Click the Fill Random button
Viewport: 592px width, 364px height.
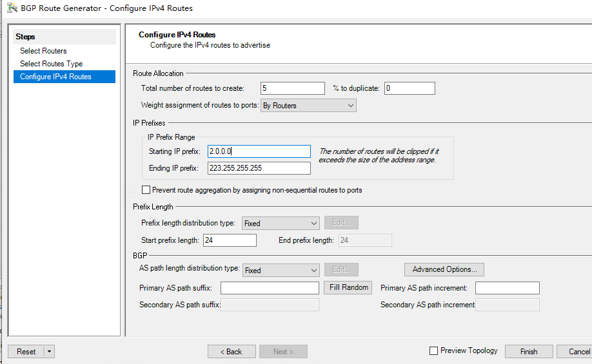[348, 287]
